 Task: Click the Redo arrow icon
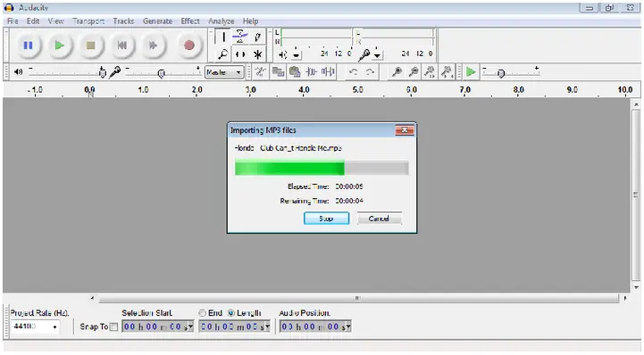370,72
